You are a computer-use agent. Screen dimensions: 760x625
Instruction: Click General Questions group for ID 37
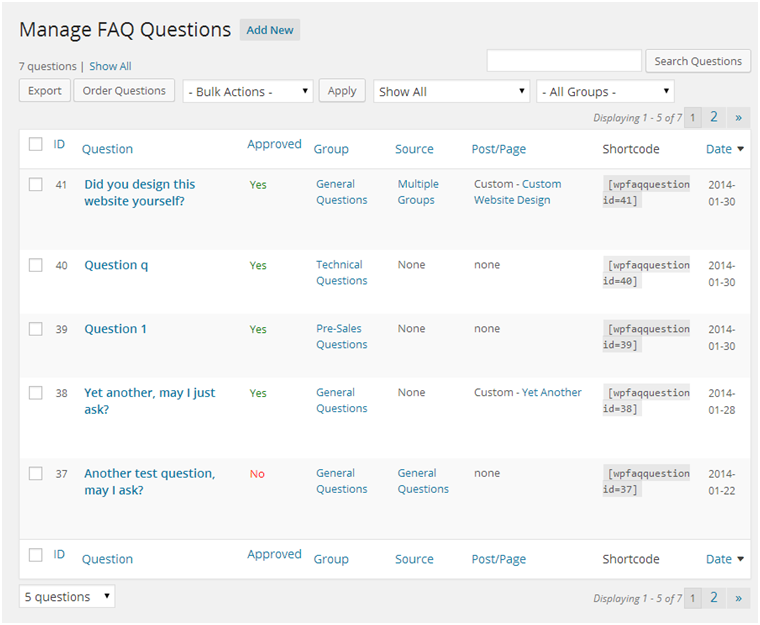342,481
